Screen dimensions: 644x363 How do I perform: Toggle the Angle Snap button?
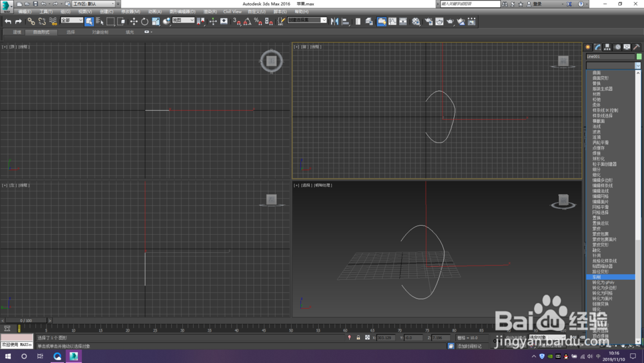coord(247,21)
